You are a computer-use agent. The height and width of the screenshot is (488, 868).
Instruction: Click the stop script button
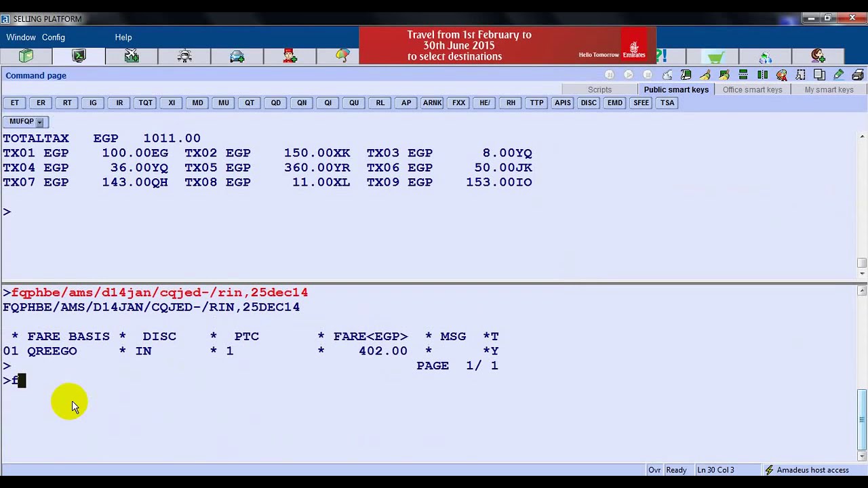pyautogui.click(x=648, y=75)
